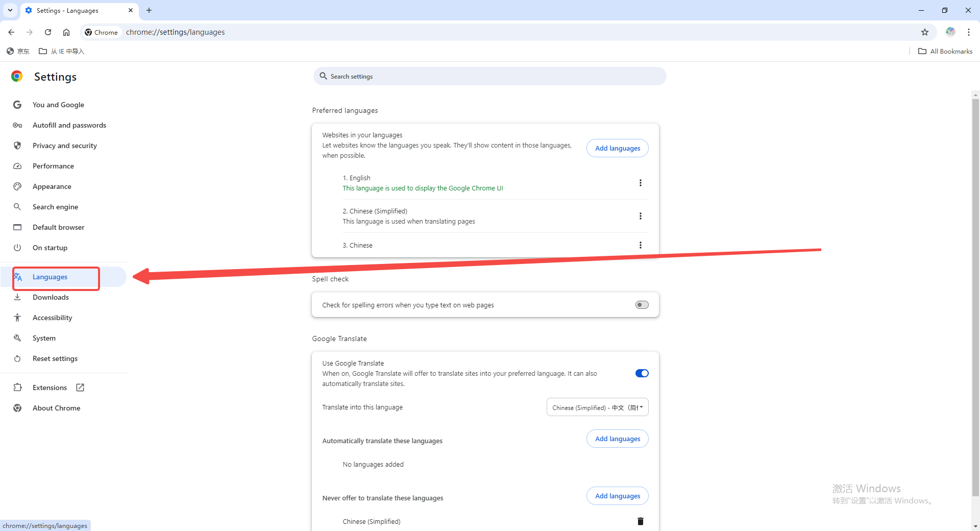Click the Appearance palette icon
Screen dimensions: 980x531
click(x=17, y=186)
